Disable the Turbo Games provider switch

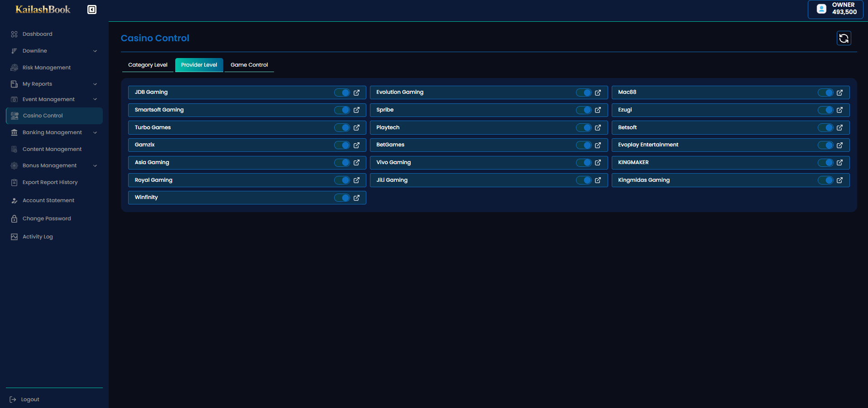click(342, 128)
